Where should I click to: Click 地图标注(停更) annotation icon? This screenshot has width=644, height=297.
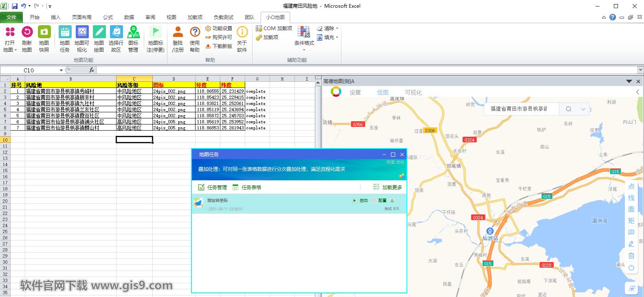click(155, 32)
